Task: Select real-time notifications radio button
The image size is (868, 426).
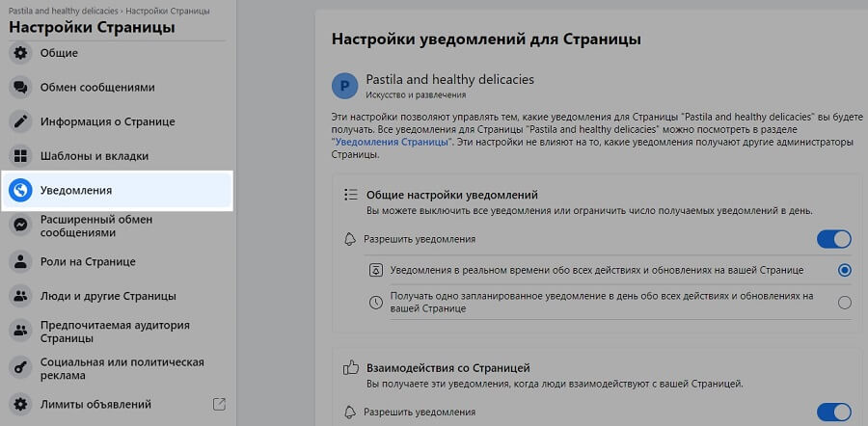Action: point(845,271)
